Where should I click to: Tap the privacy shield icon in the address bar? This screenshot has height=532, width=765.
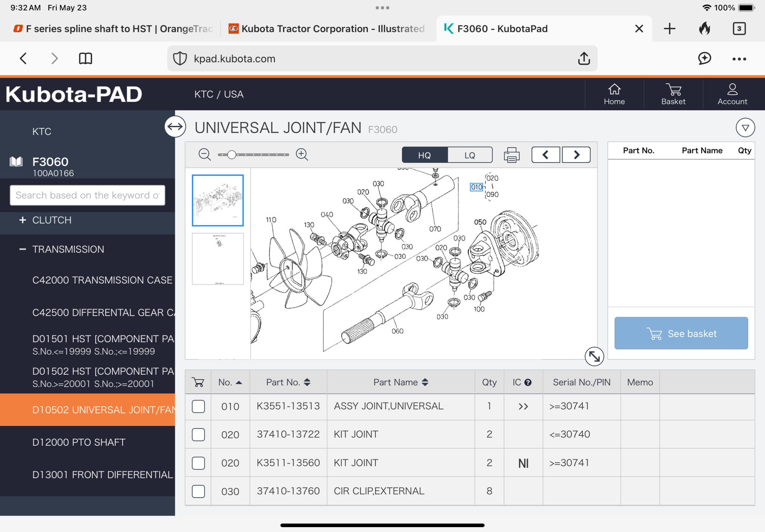click(180, 59)
